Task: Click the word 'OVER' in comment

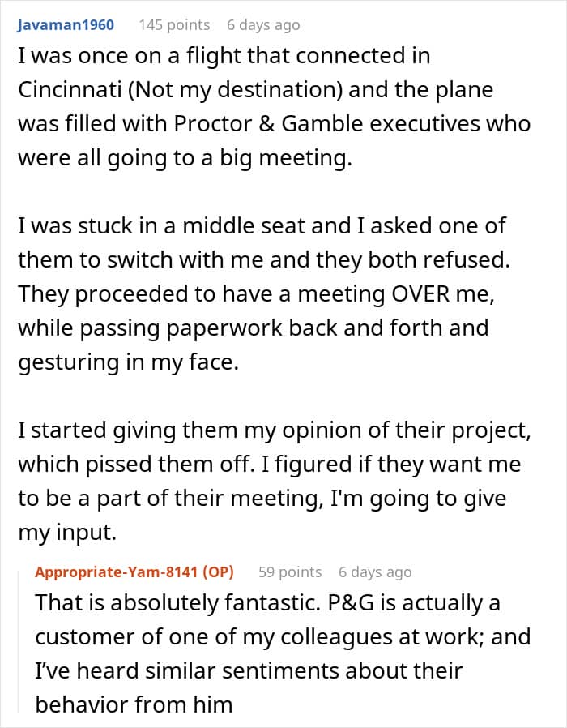Action: [x=421, y=293]
